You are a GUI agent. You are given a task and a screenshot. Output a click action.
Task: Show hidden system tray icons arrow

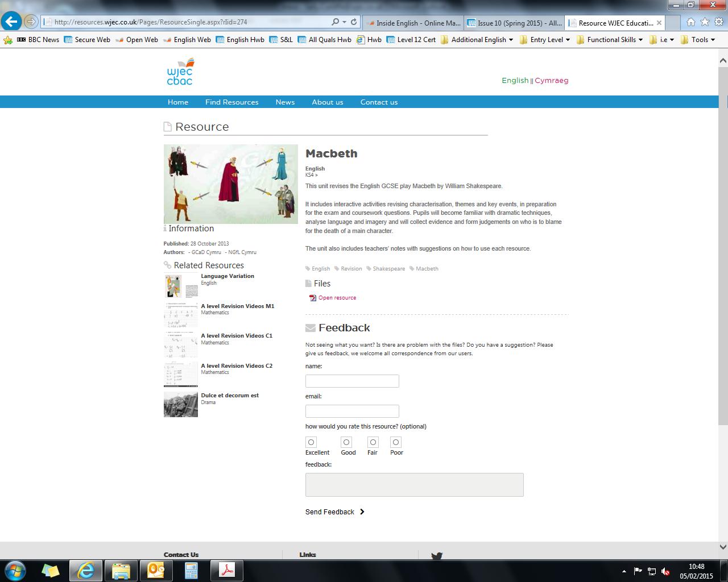[x=625, y=571]
